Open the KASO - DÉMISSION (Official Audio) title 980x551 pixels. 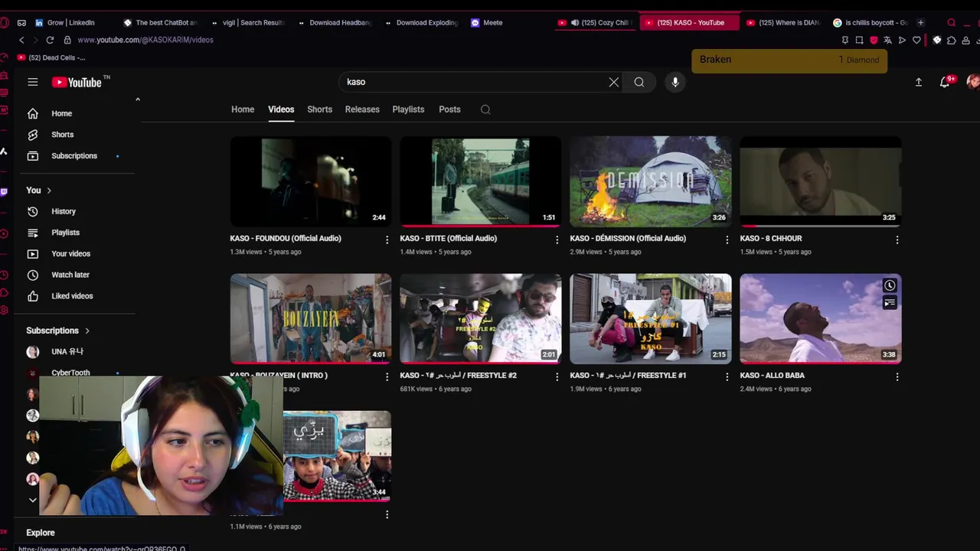point(628,238)
